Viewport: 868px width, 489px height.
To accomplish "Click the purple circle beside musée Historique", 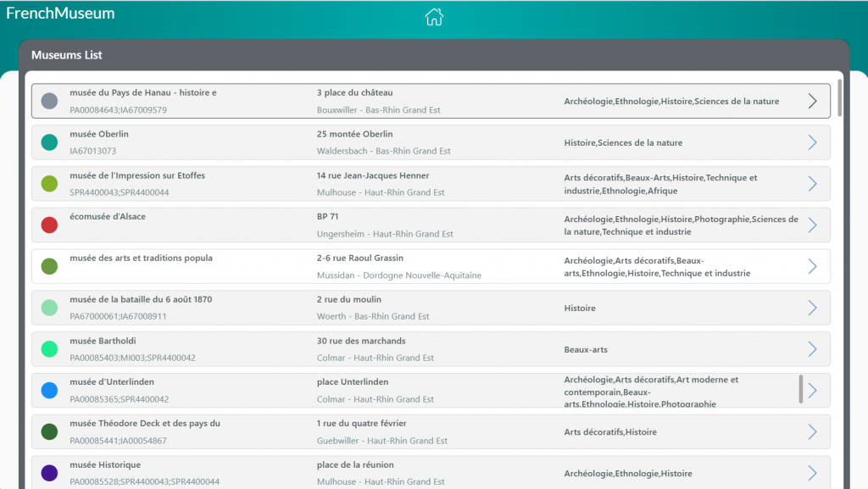I will 49,473.
